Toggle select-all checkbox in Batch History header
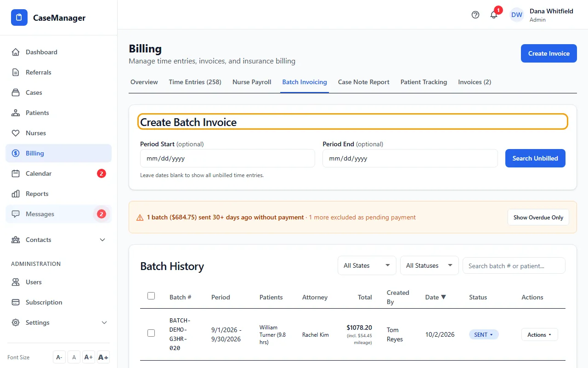The width and height of the screenshot is (588, 368). [x=151, y=296]
